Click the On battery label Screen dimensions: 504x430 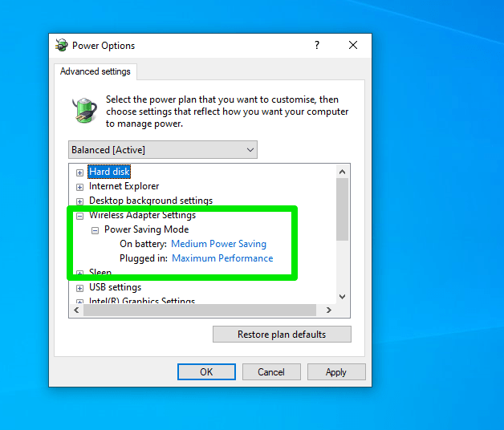143,244
